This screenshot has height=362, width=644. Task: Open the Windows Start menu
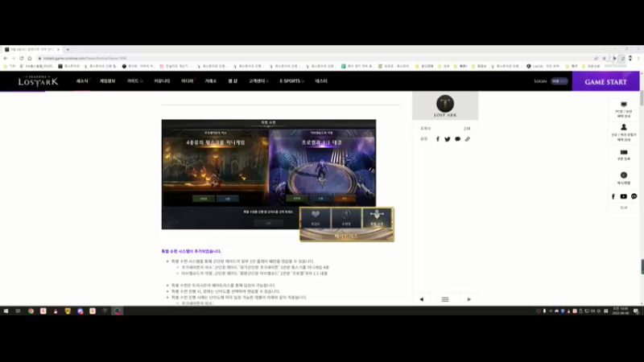(x=6, y=311)
